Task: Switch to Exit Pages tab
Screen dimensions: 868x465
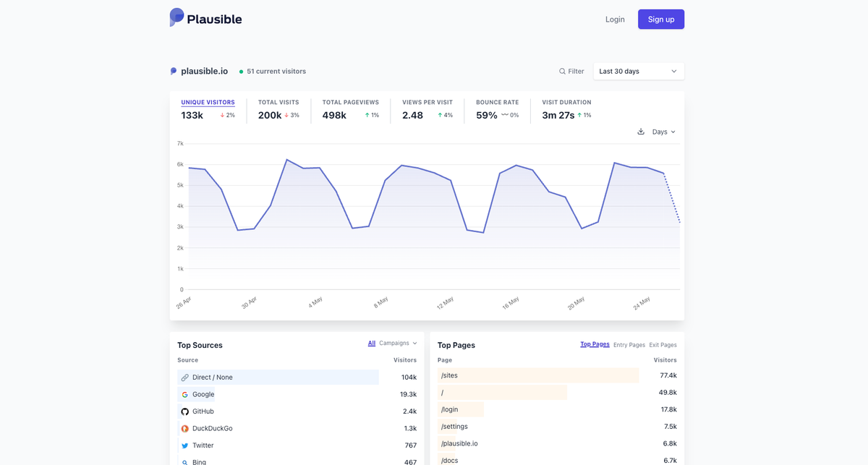Action: click(x=663, y=345)
